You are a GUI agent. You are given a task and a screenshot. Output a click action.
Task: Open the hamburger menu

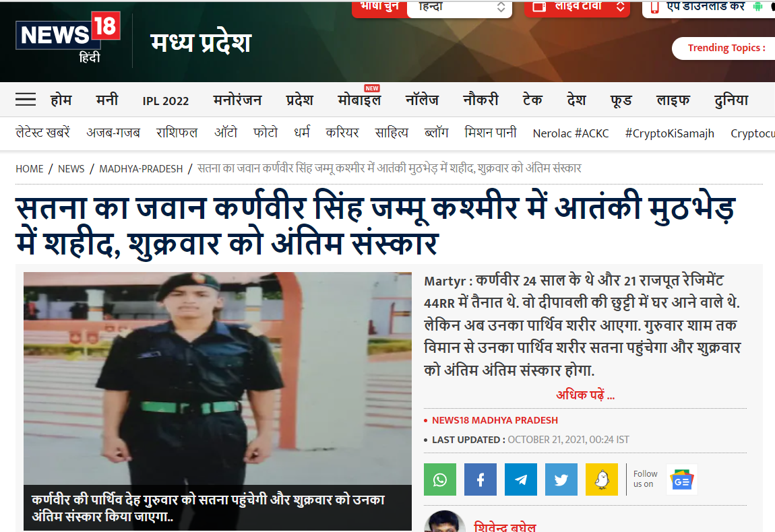coord(26,100)
